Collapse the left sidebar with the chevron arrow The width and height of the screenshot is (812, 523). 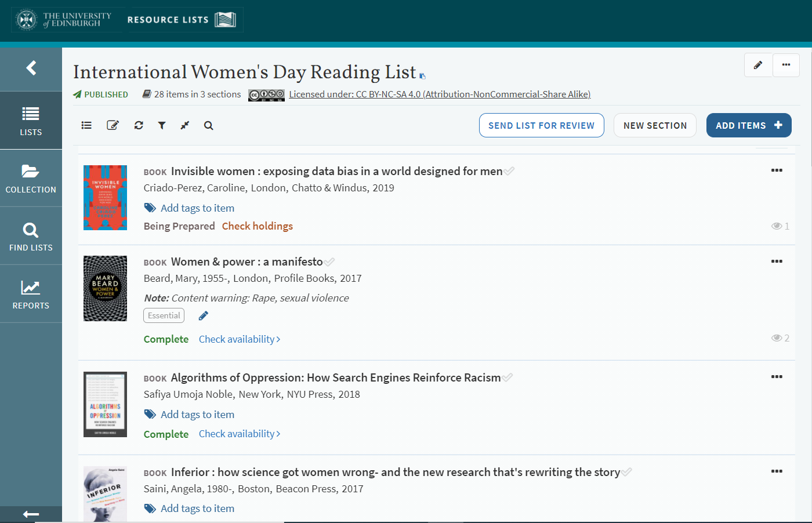tap(31, 67)
